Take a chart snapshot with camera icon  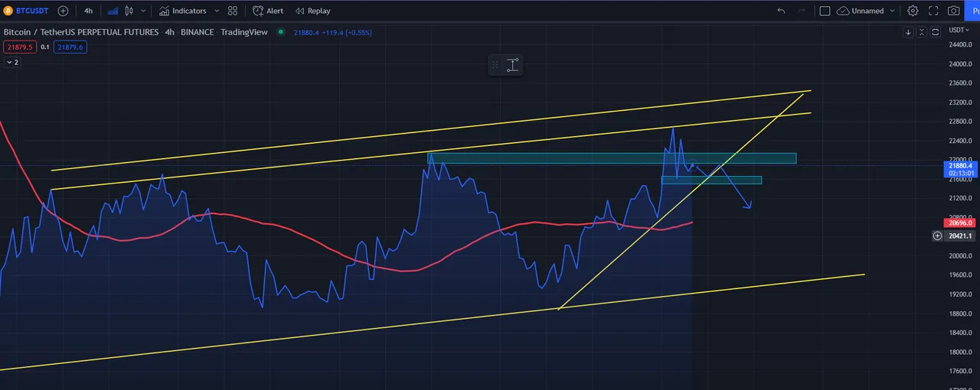pyautogui.click(x=954, y=11)
